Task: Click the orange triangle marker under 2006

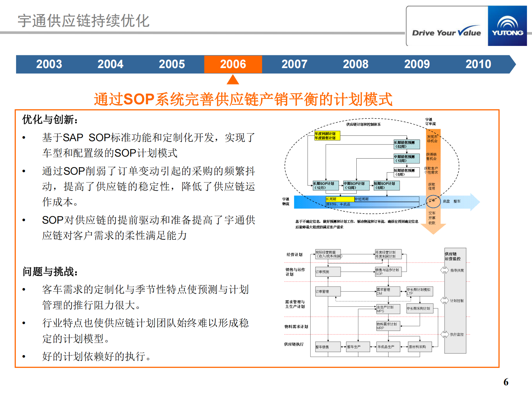Action: tap(233, 79)
